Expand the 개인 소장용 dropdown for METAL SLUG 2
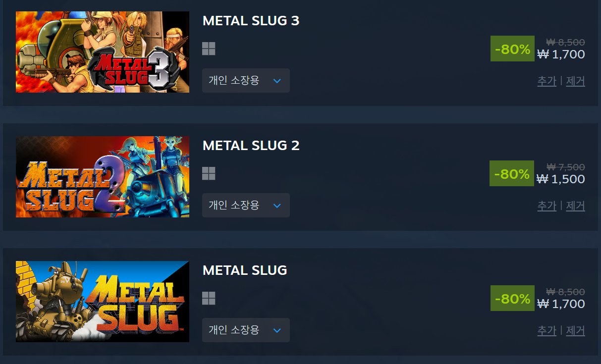 [246, 205]
